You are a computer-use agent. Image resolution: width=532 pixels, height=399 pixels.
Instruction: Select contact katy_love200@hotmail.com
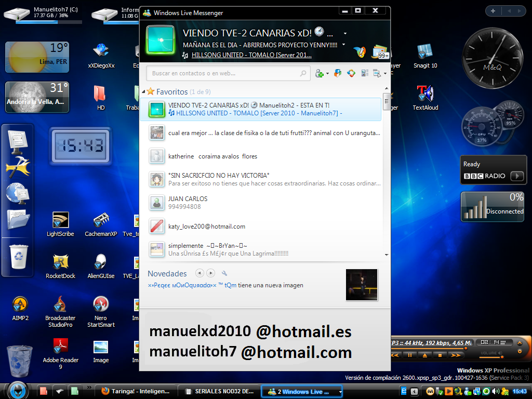click(261, 227)
